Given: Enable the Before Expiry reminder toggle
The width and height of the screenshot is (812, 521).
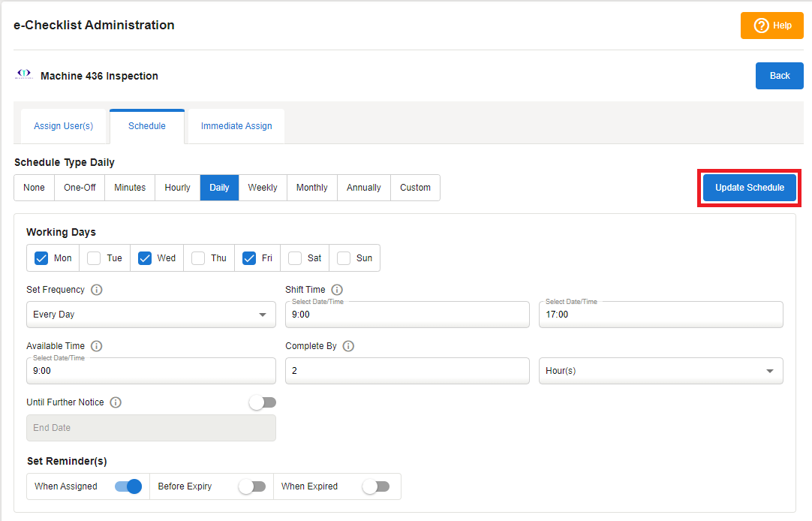Looking at the screenshot, I should [x=252, y=486].
